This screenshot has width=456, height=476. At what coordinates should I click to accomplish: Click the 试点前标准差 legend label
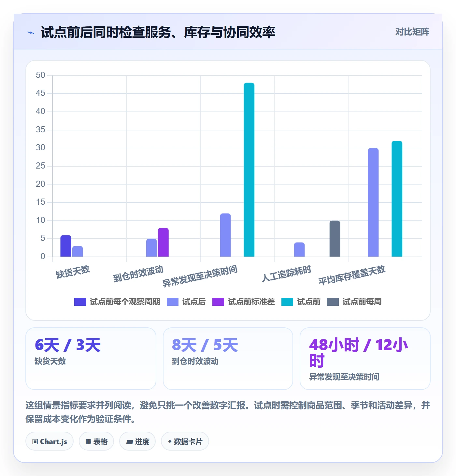pyautogui.click(x=251, y=302)
